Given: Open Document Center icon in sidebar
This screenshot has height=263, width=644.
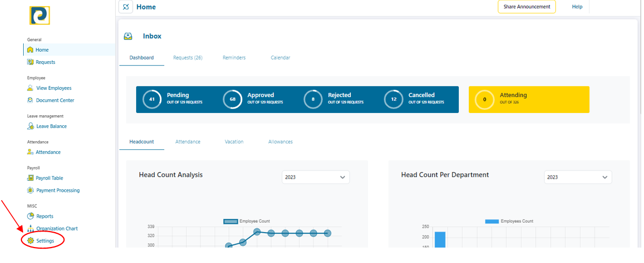Looking at the screenshot, I should [30, 100].
